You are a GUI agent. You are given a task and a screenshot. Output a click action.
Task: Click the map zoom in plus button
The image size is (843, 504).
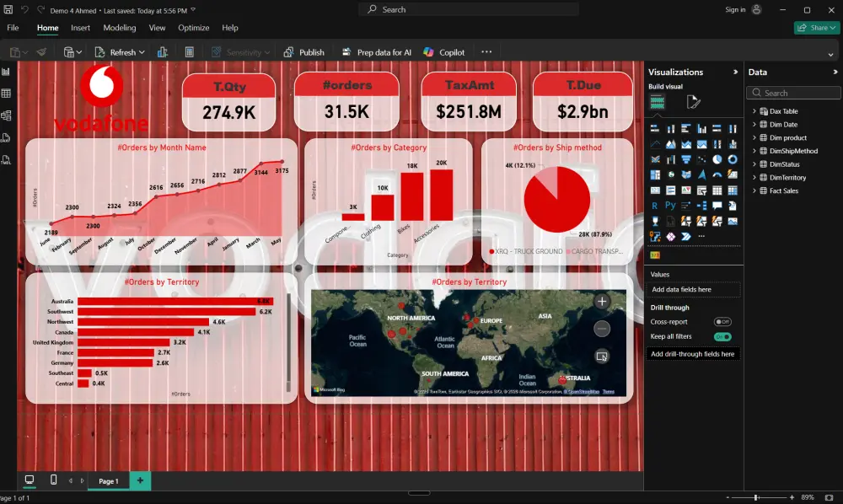coord(602,302)
